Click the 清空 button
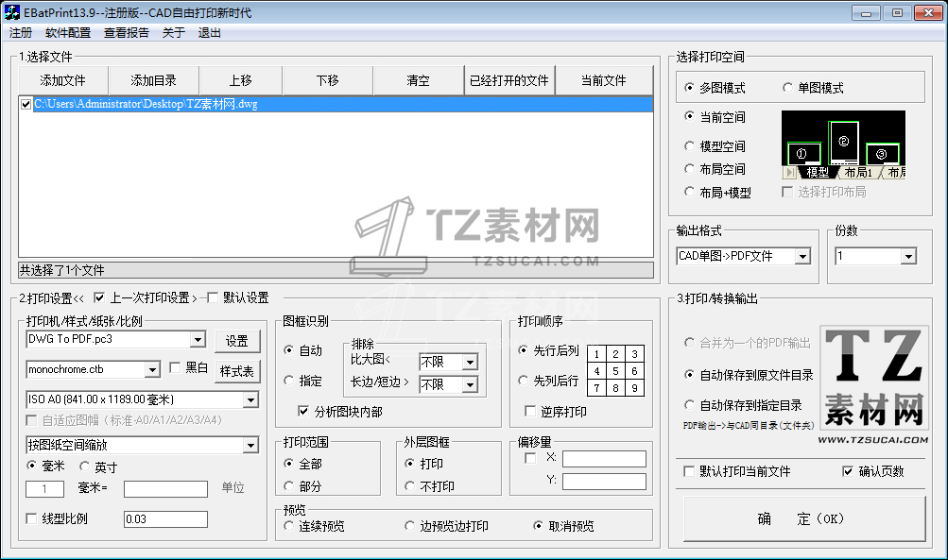 tap(419, 80)
